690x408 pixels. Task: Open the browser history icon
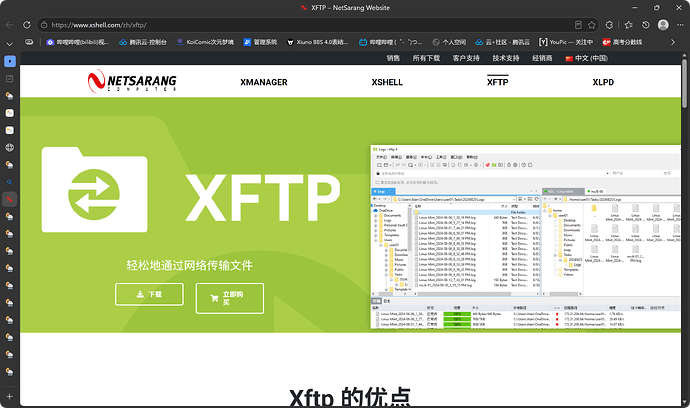click(646, 25)
